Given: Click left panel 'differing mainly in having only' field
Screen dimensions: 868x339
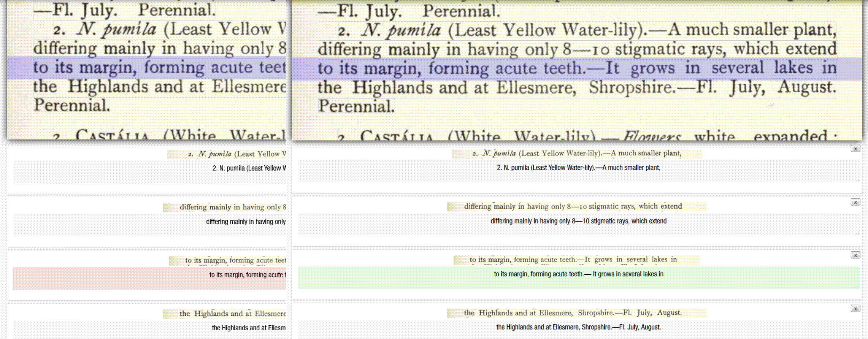Looking at the screenshot, I should pyautogui.click(x=149, y=226).
